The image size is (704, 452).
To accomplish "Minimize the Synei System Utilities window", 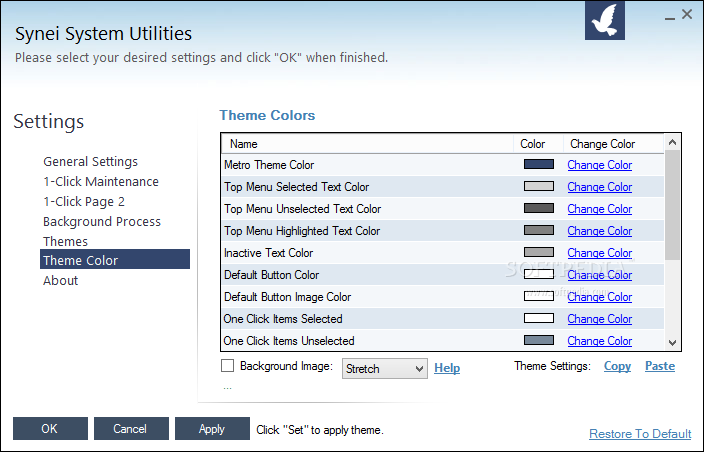I will click(670, 18).
